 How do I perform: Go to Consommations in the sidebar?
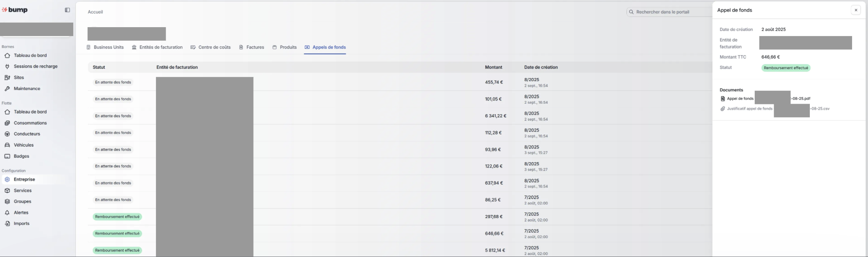click(30, 123)
